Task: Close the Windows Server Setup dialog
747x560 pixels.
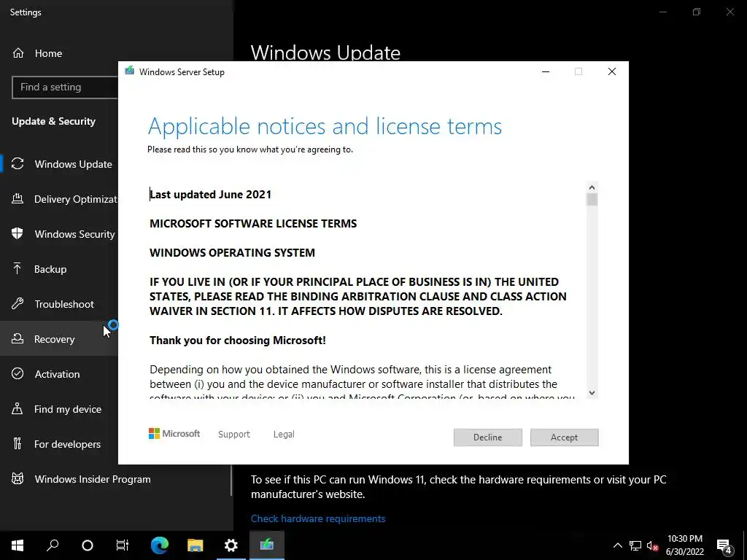Action: (612, 71)
